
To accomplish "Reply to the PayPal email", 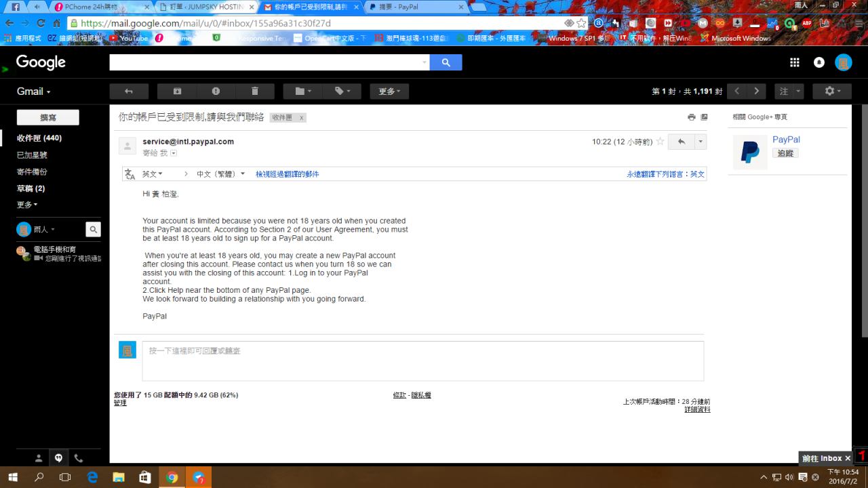I will (682, 142).
